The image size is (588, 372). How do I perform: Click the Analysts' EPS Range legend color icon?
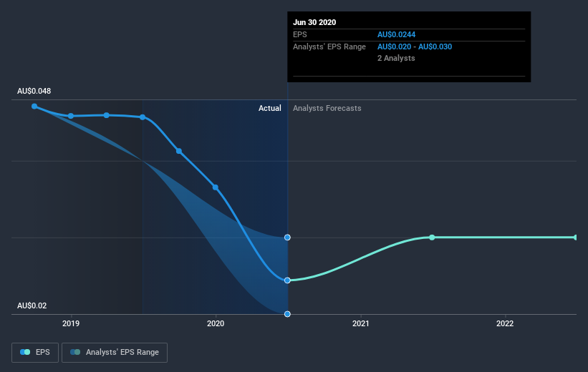[x=75, y=352]
